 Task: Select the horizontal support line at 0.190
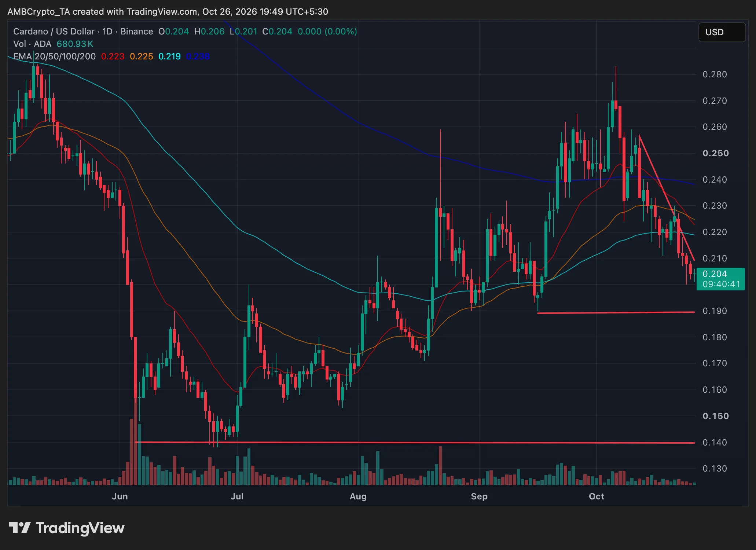(x=616, y=312)
